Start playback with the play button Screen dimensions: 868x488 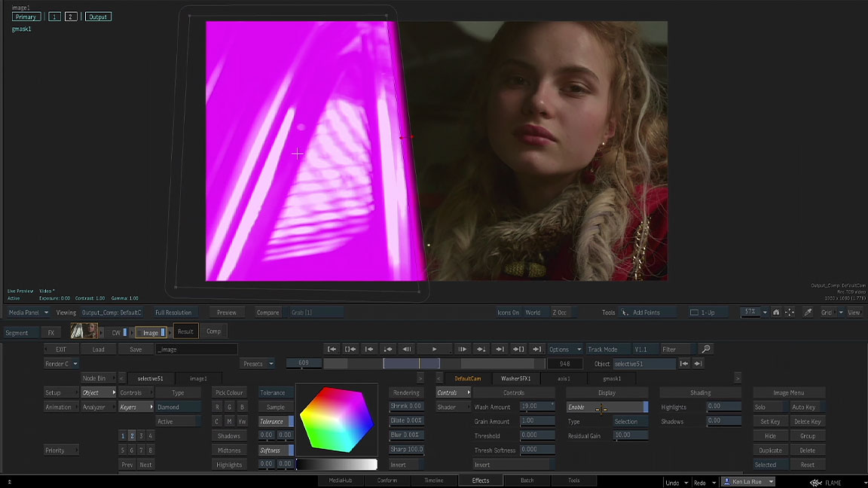point(434,349)
